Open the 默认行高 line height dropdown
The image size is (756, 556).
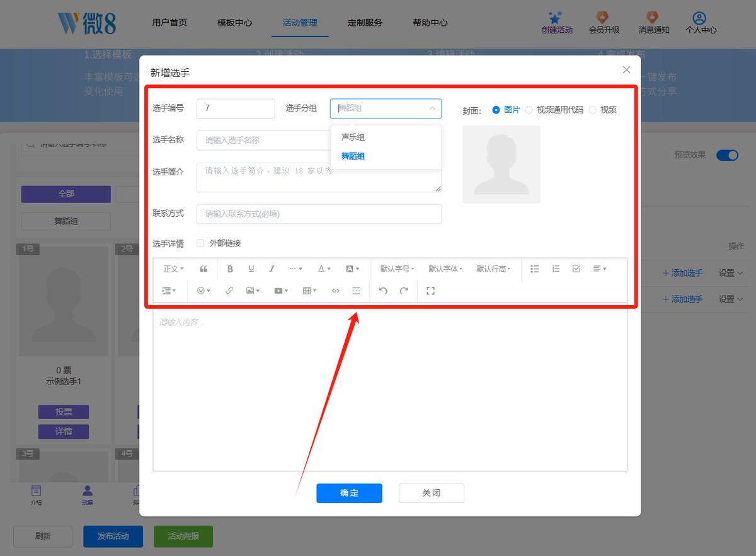493,269
